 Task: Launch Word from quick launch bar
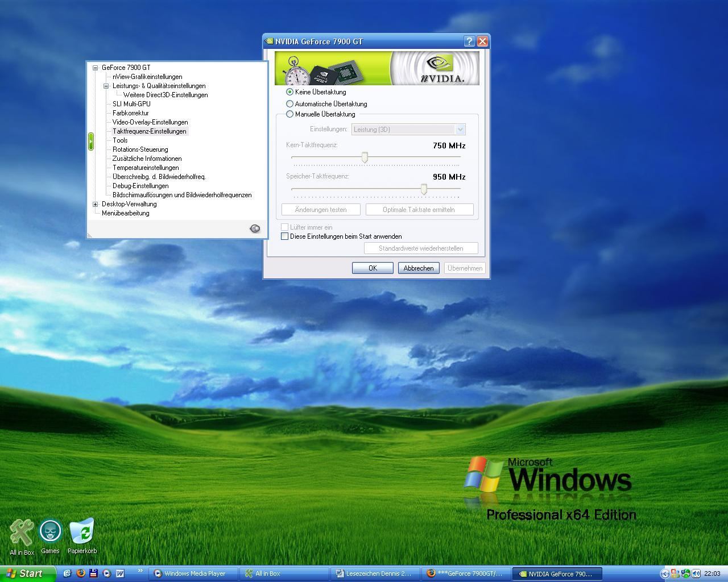click(x=120, y=573)
